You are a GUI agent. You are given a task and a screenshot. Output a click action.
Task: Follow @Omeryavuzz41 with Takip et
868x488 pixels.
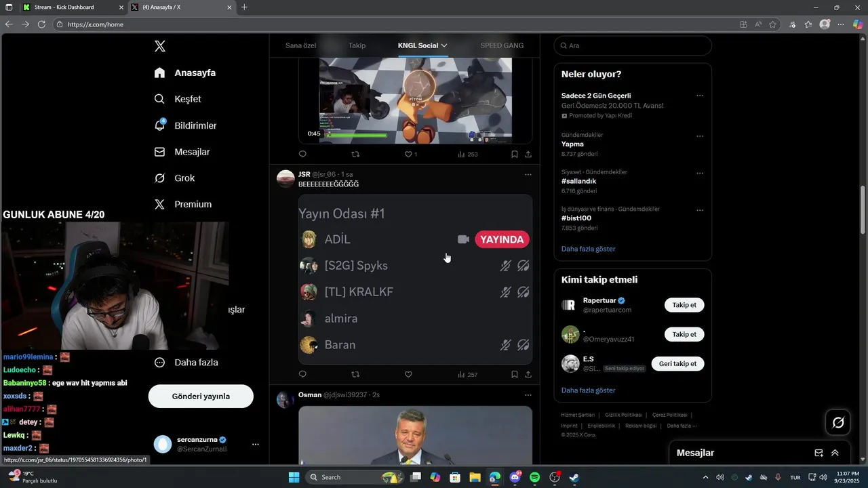(684, 334)
